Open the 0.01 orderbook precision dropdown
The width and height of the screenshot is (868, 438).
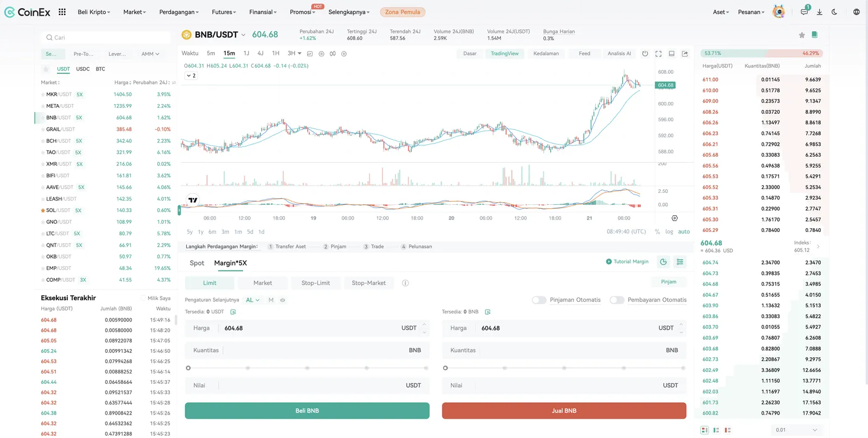click(796, 430)
